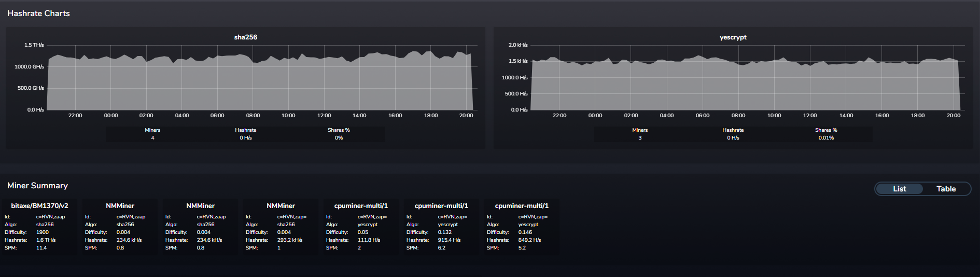Click the Miners count under sha256 chart
The height and width of the screenshot is (277, 980).
(x=152, y=138)
